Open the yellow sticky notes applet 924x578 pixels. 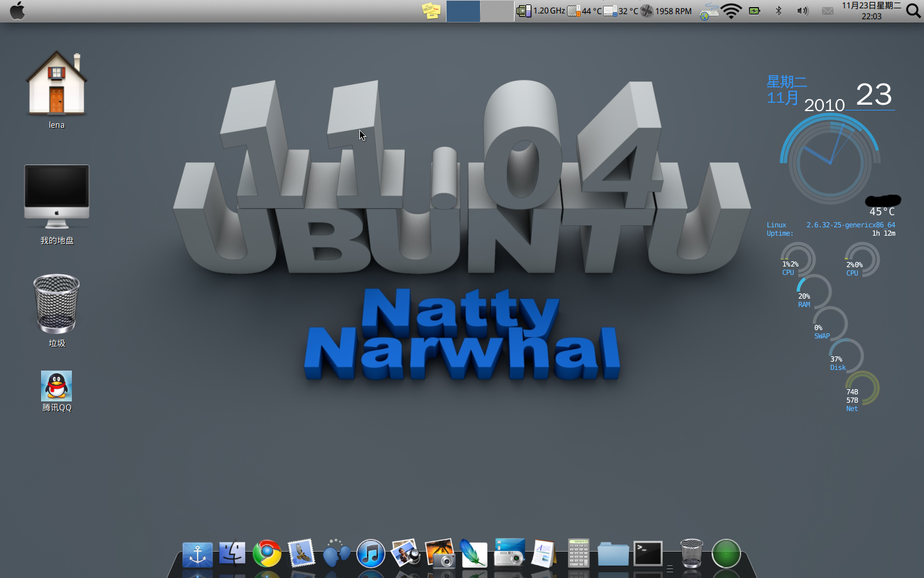tap(431, 10)
